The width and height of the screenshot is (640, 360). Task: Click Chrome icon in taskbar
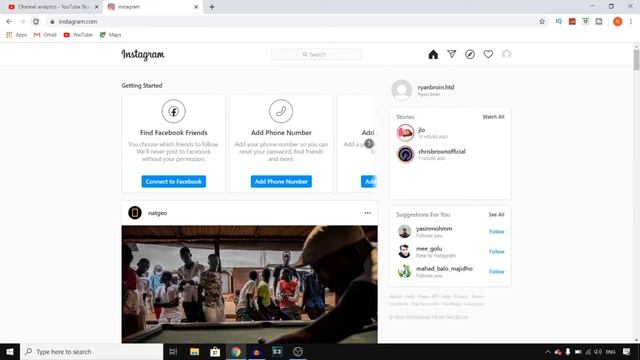(x=236, y=351)
